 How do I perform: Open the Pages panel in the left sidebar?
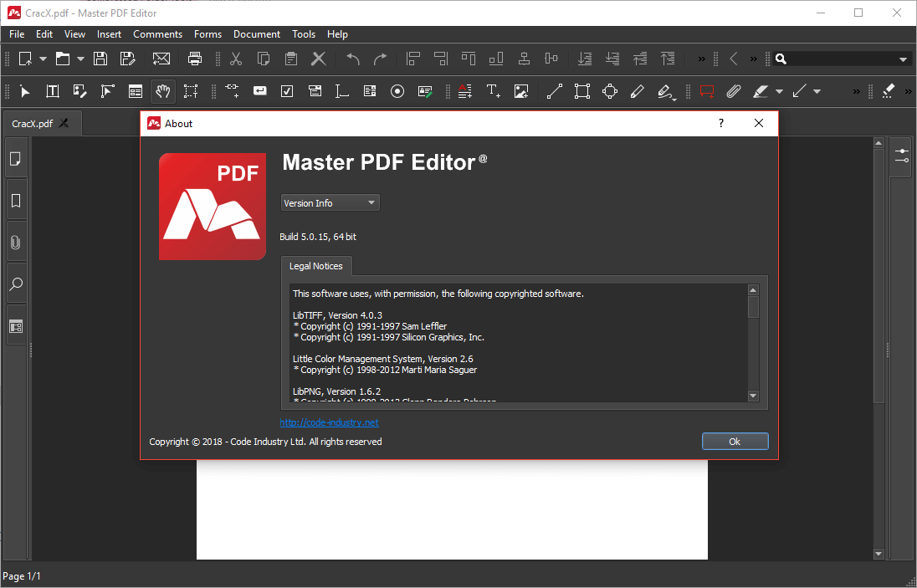(x=16, y=158)
